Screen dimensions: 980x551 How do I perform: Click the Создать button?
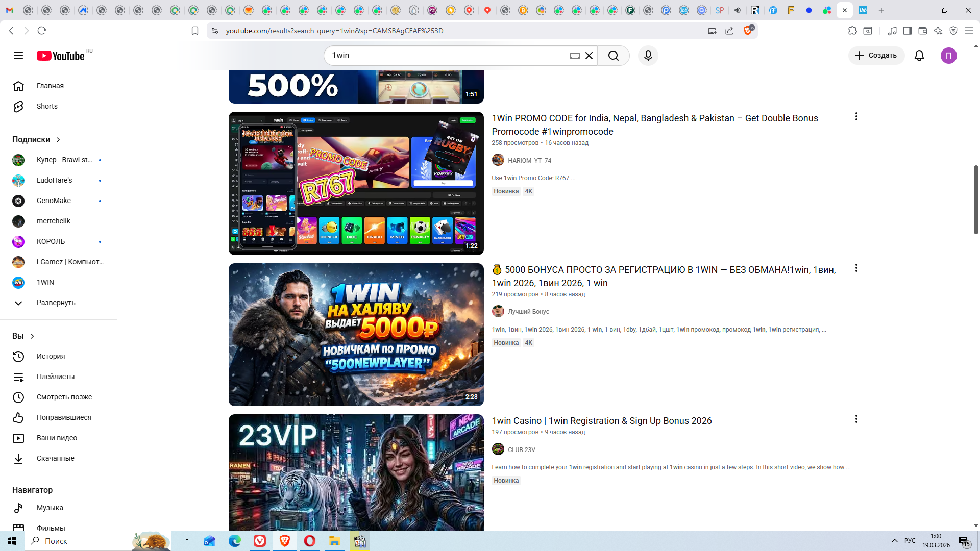[876, 56]
